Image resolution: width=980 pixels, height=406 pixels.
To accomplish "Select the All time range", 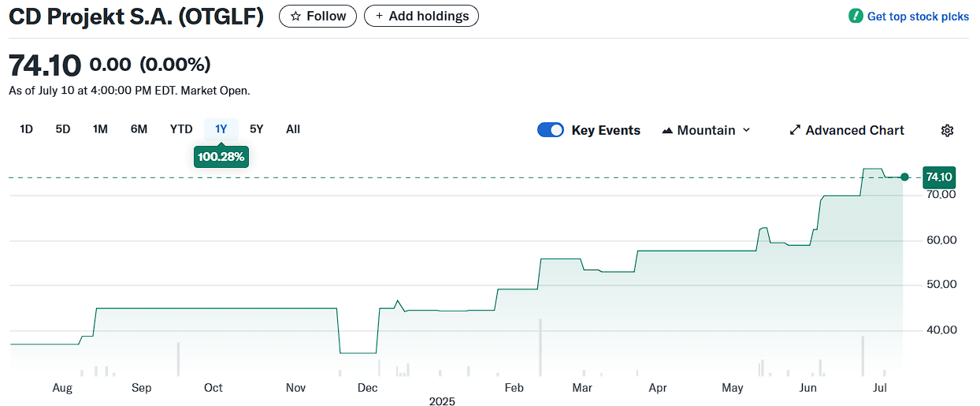I will pyautogui.click(x=293, y=129).
